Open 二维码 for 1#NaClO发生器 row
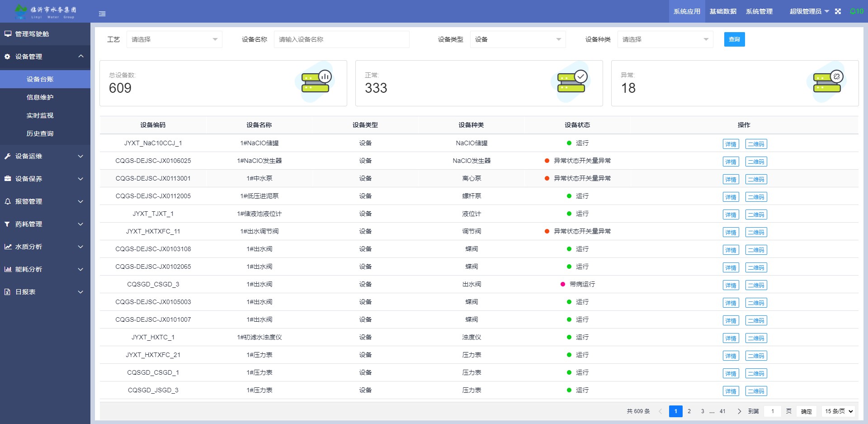Image resolution: width=868 pixels, height=424 pixels. 756,162
